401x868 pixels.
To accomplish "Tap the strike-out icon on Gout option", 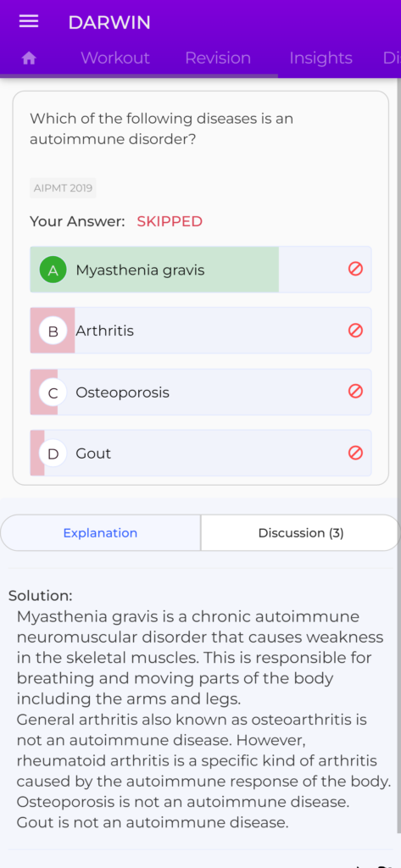I will click(x=355, y=453).
